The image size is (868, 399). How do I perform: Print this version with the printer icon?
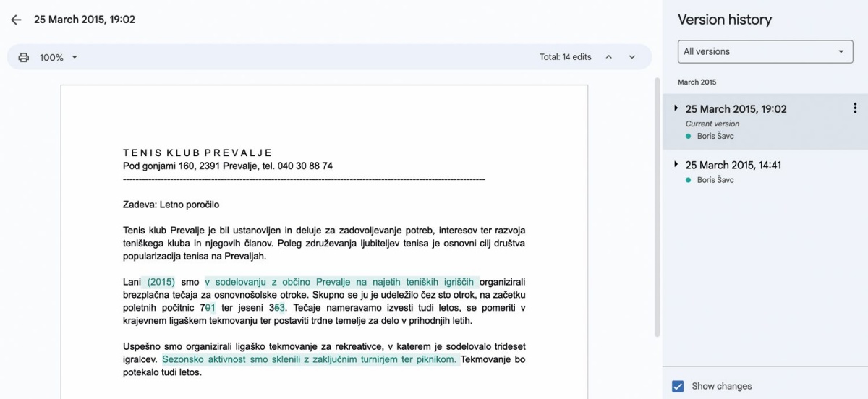[24, 57]
